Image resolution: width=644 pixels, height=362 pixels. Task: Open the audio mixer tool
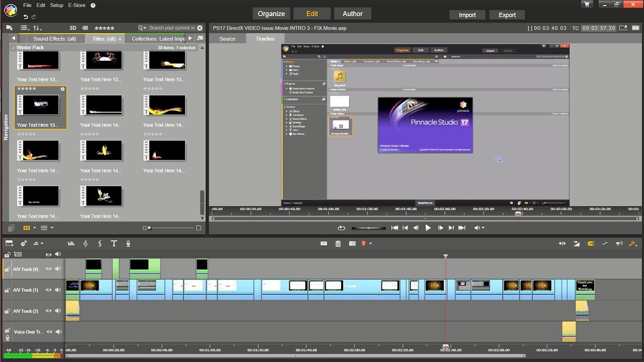[x=71, y=243]
